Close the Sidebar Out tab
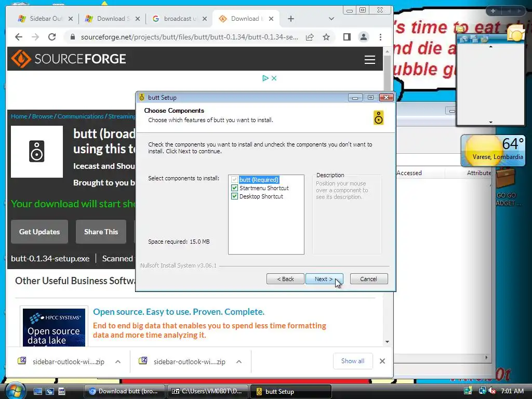Screen dimensions: 532x399 [x=71, y=19]
